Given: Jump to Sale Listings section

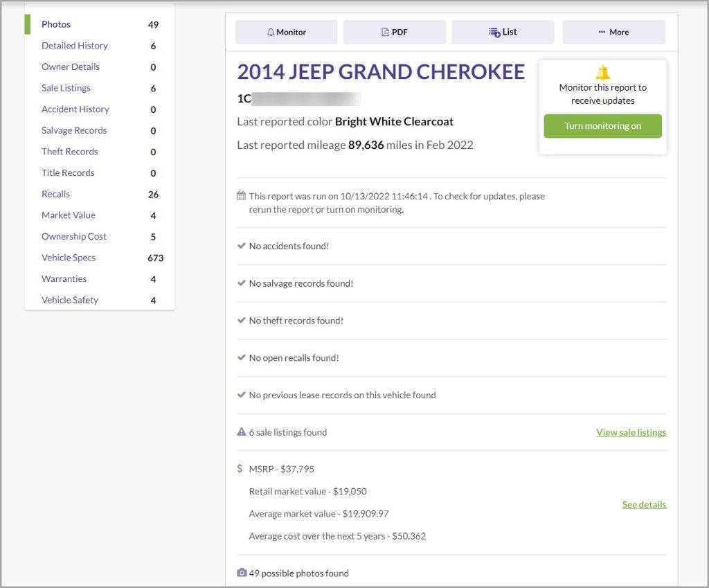Looking at the screenshot, I should [66, 88].
